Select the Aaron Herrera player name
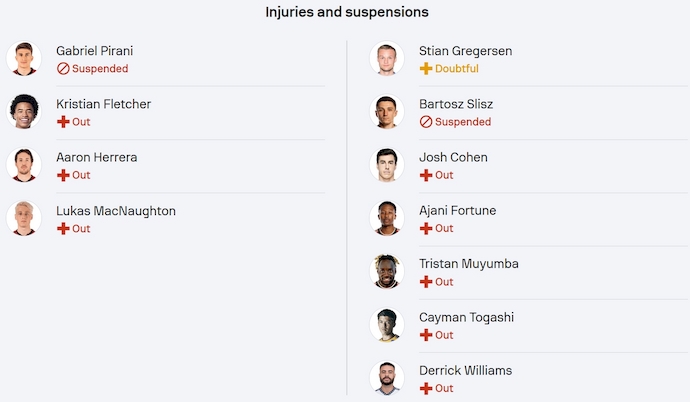Image resolution: width=690 pixels, height=402 pixels. pos(96,157)
